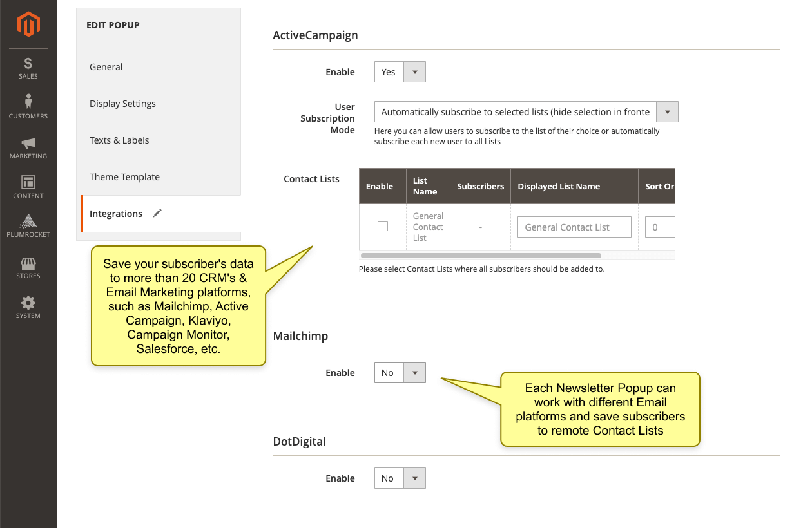Screen dimensions: 812x528
Task: Click the Displayed List Name column header
Action: point(574,187)
